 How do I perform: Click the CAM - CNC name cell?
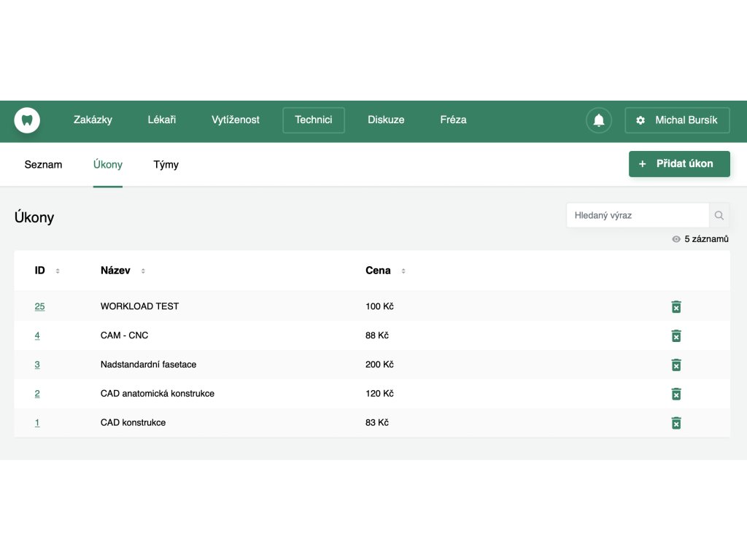[x=124, y=335]
